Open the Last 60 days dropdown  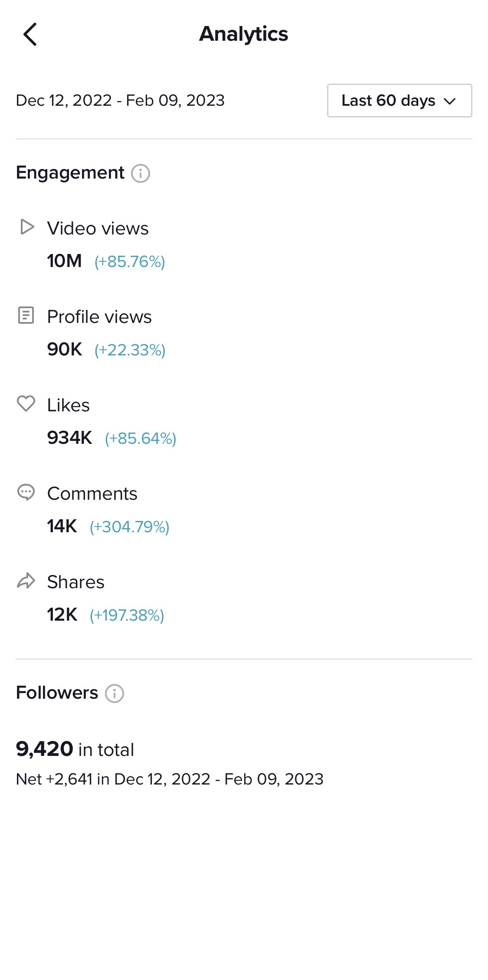(399, 101)
